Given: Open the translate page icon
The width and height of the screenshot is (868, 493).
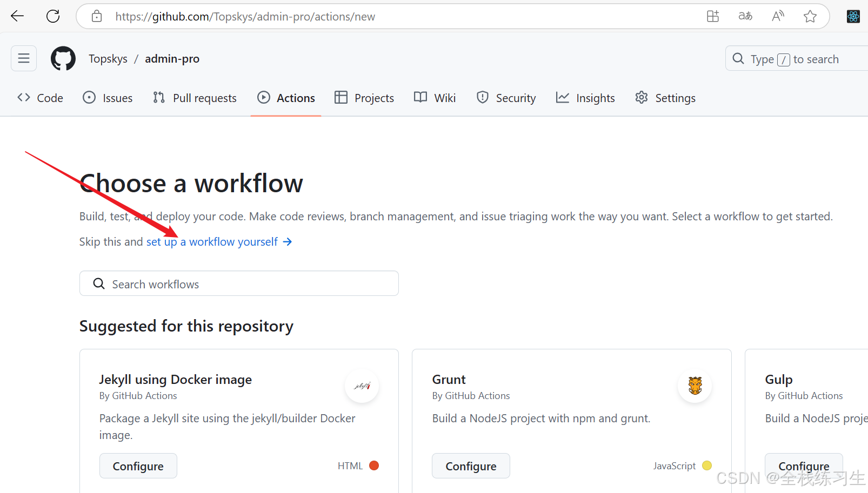Looking at the screenshot, I should click(745, 16).
